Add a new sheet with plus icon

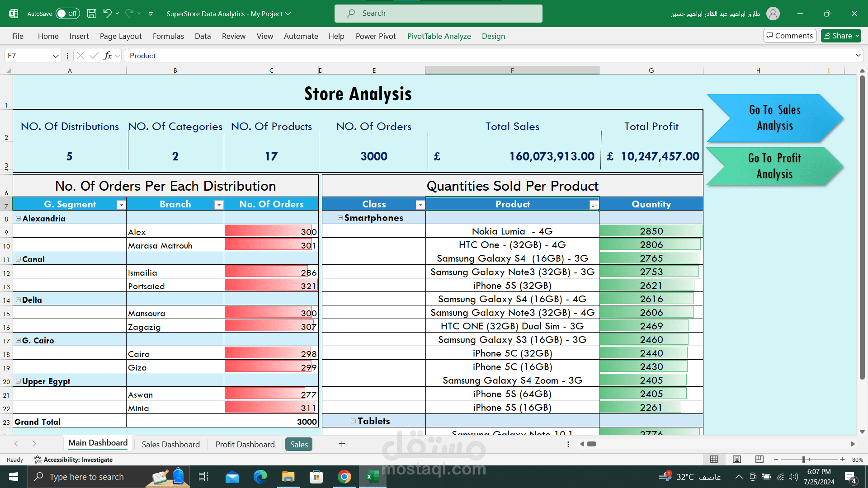coord(342,444)
